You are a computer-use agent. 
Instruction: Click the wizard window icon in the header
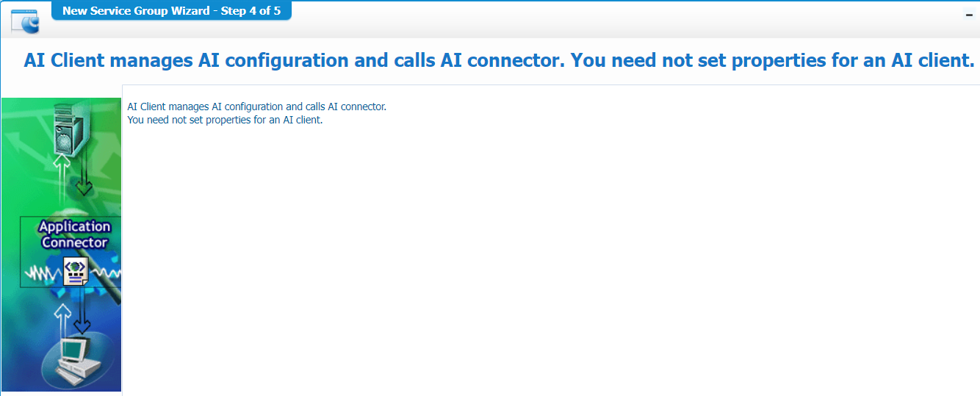(x=25, y=21)
